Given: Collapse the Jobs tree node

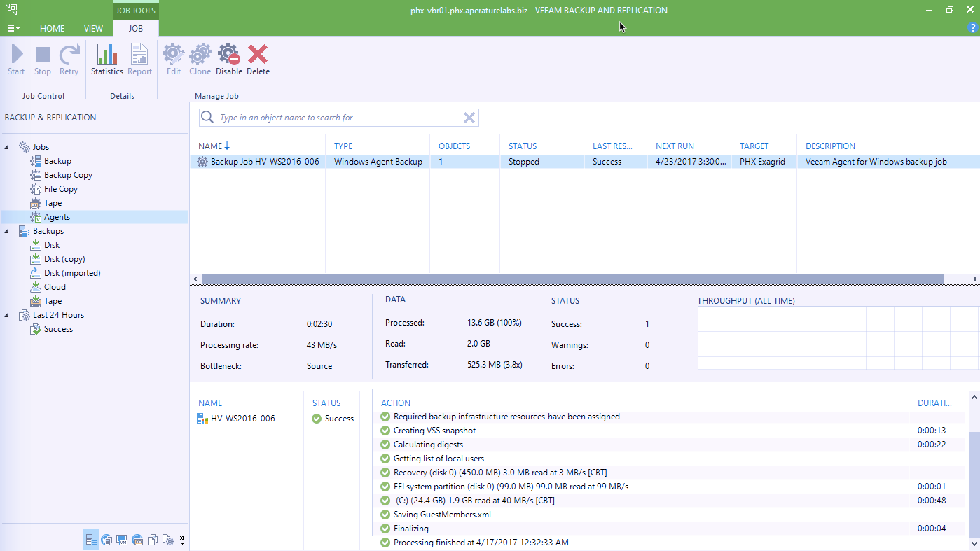Looking at the screenshot, I should tap(8, 147).
